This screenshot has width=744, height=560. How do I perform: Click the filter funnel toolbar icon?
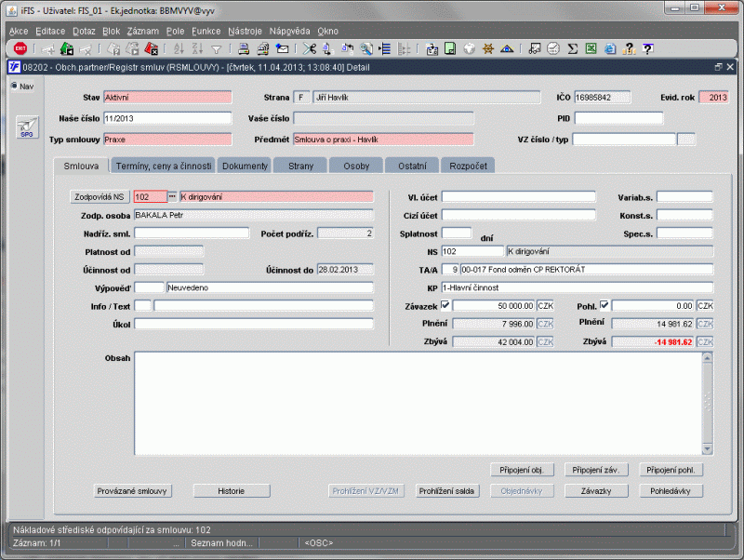[217, 48]
